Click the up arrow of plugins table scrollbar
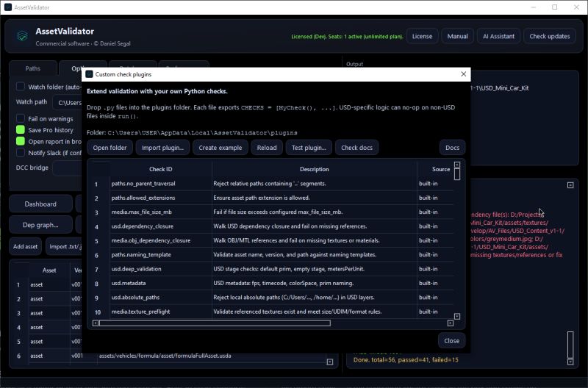 coord(456,165)
